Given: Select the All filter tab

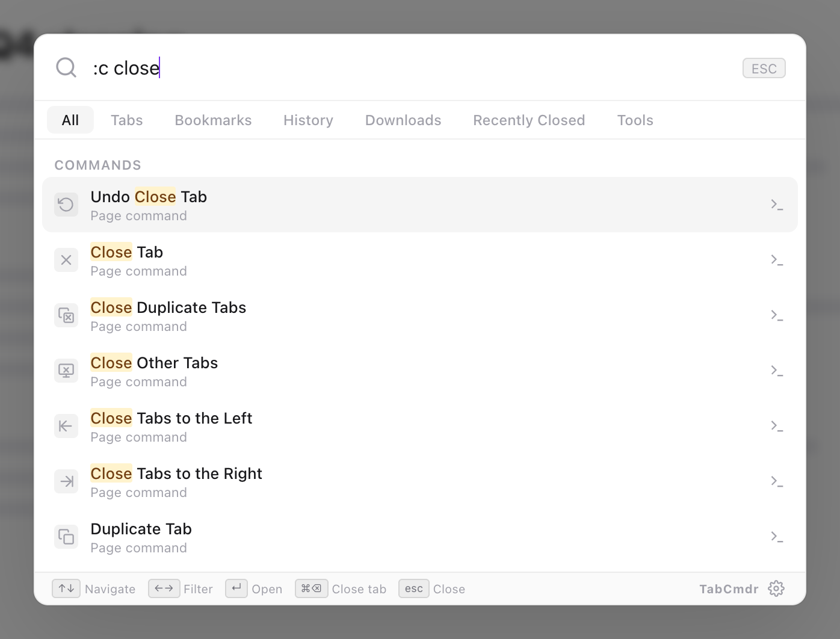Looking at the screenshot, I should tap(70, 120).
